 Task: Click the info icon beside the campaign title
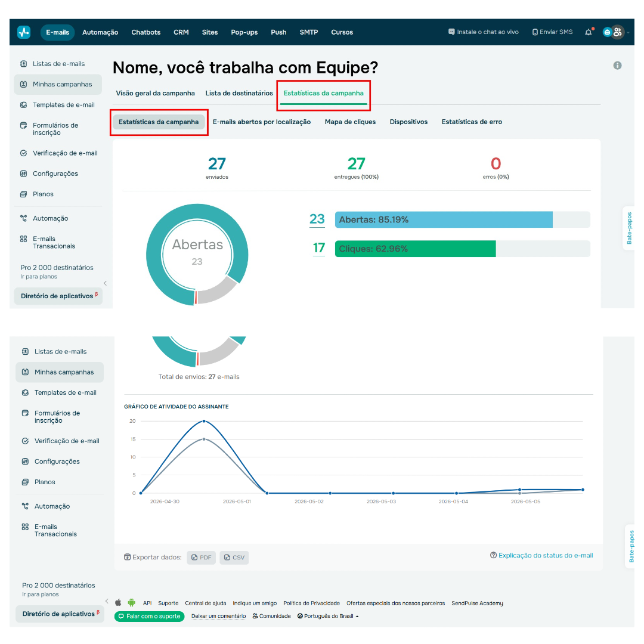[617, 66]
